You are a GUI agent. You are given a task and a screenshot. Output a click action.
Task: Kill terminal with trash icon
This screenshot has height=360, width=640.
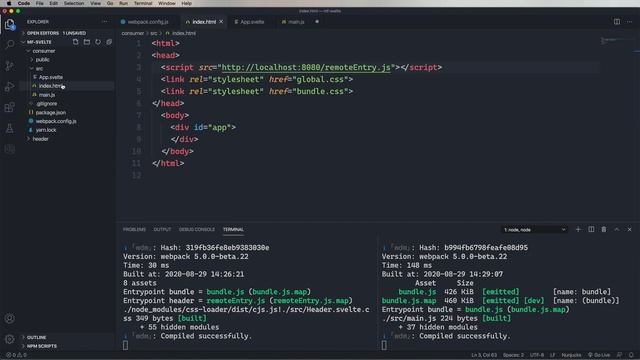tap(604, 229)
